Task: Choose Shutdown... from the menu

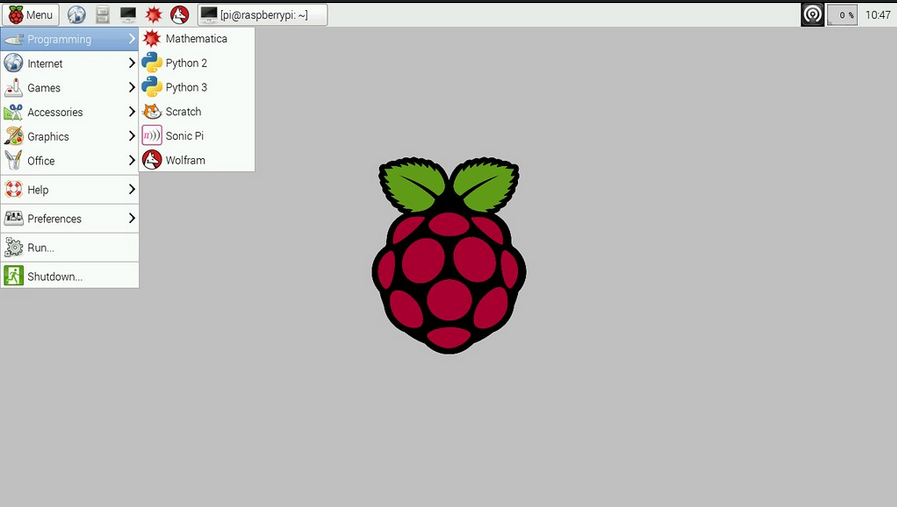Action: point(70,276)
